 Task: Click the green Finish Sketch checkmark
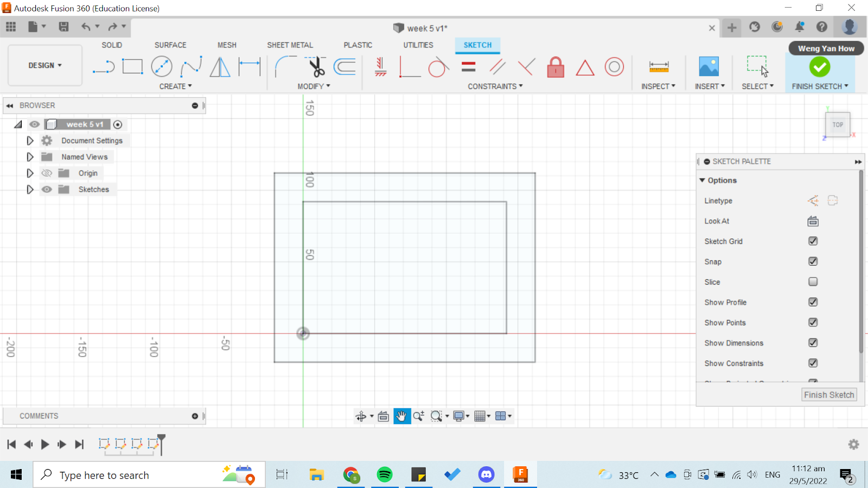click(x=820, y=67)
